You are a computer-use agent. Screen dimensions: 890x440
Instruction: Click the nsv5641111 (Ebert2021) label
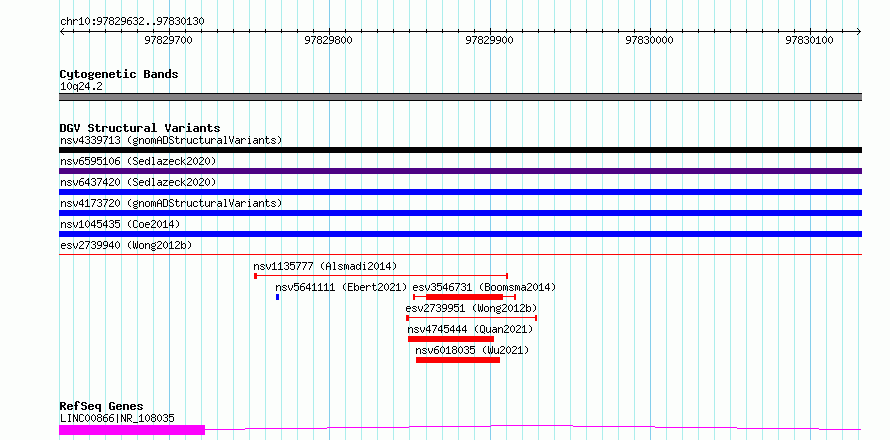tap(341, 287)
